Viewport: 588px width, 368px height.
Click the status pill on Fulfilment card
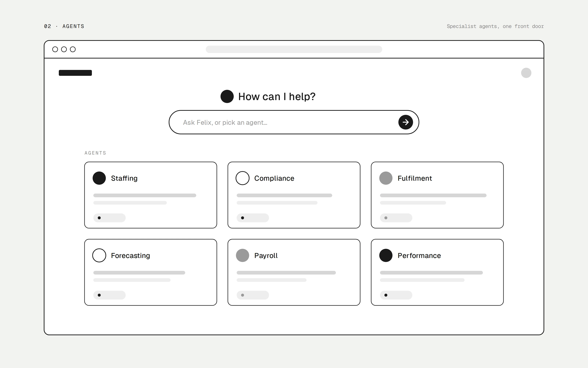(396, 218)
